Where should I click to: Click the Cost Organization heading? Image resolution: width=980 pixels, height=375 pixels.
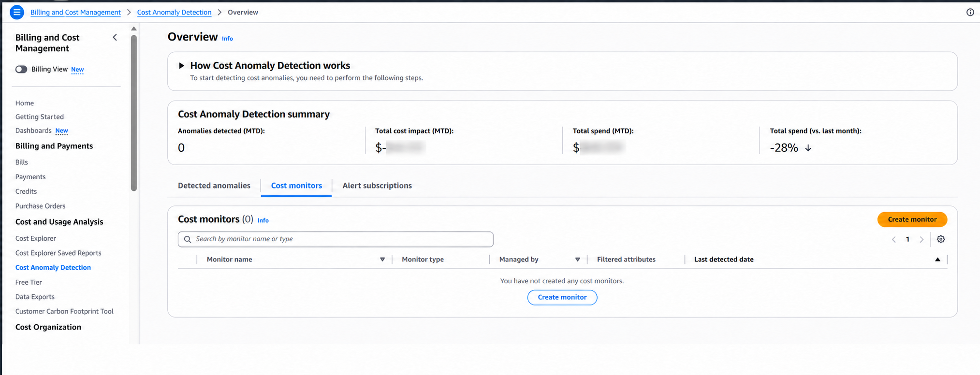[x=48, y=327]
